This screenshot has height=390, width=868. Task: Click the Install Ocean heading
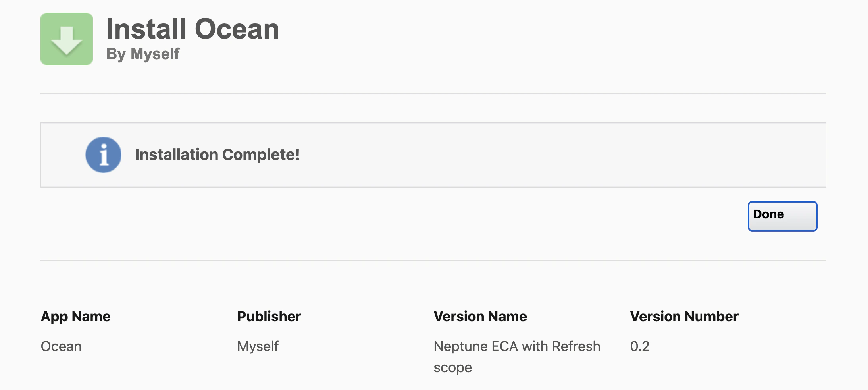(192, 29)
